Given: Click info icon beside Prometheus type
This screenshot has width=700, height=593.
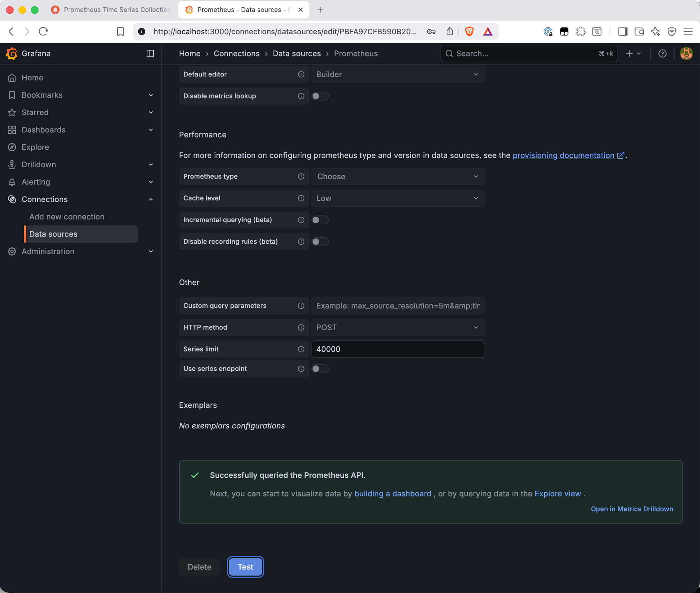Looking at the screenshot, I should [x=301, y=177].
